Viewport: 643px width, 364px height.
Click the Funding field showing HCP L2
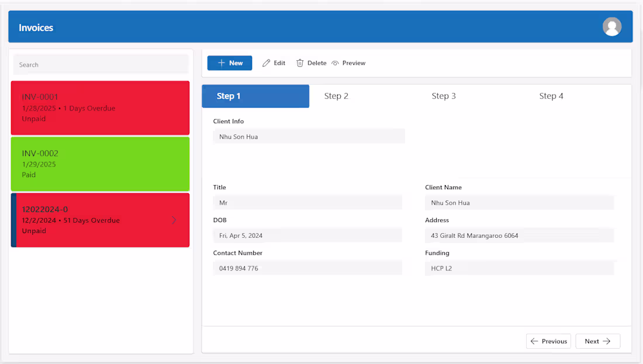coord(519,268)
